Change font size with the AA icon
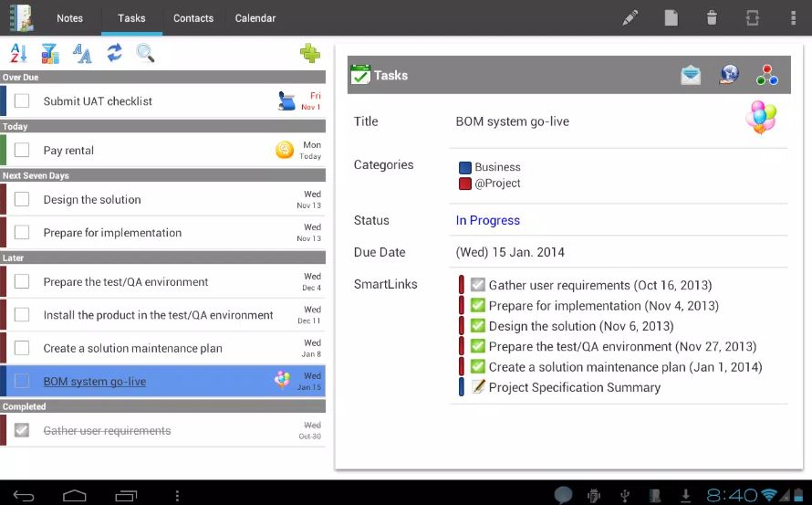Viewport: 812px width, 505px height. coord(82,53)
